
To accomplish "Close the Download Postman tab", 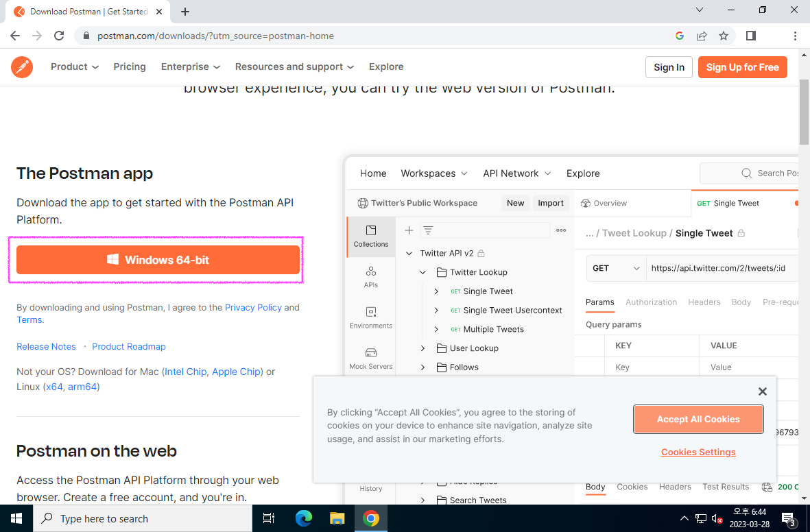I will point(159,12).
